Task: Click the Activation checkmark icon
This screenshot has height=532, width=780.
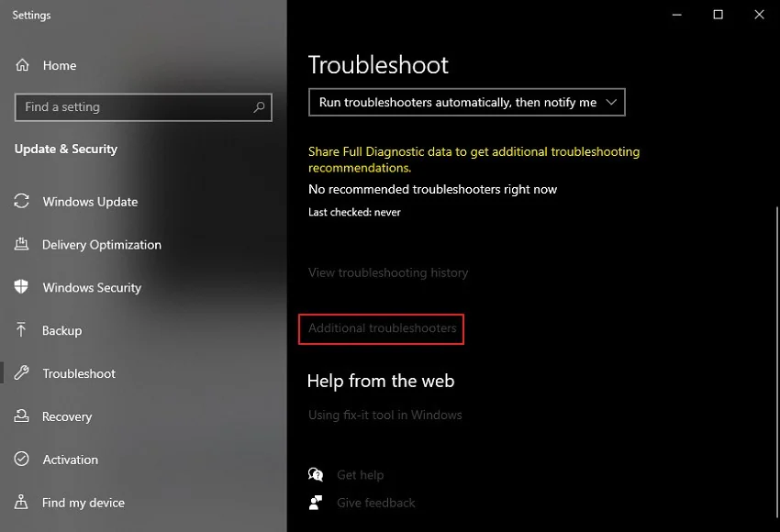Action: [22, 460]
